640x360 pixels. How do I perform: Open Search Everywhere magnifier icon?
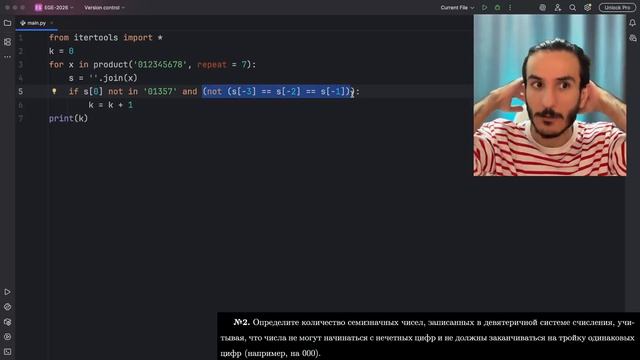tap(573, 7)
